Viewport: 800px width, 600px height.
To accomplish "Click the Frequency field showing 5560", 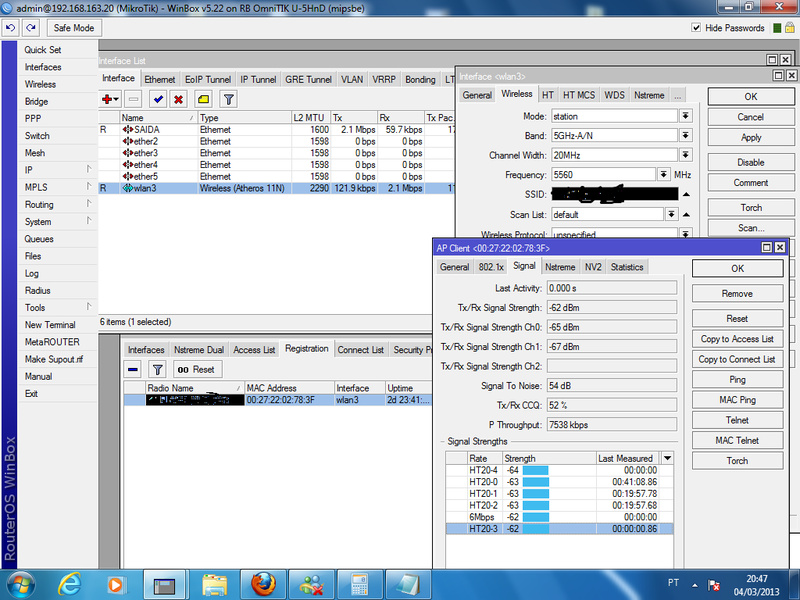I will coord(603,174).
